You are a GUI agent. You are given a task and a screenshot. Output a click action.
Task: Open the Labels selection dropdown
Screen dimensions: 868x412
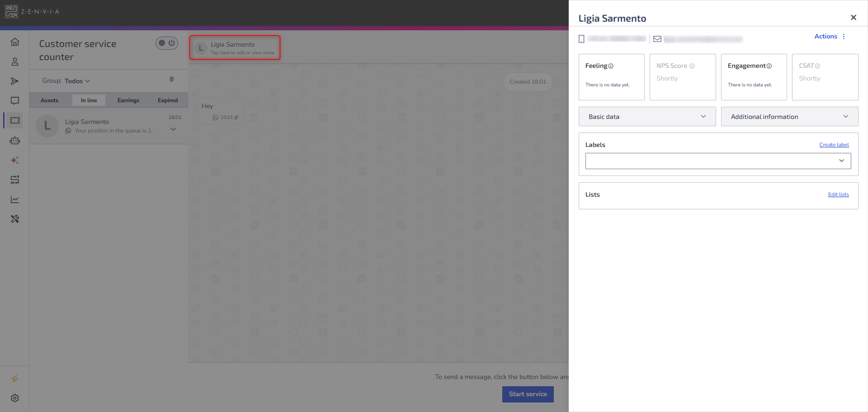718,161
